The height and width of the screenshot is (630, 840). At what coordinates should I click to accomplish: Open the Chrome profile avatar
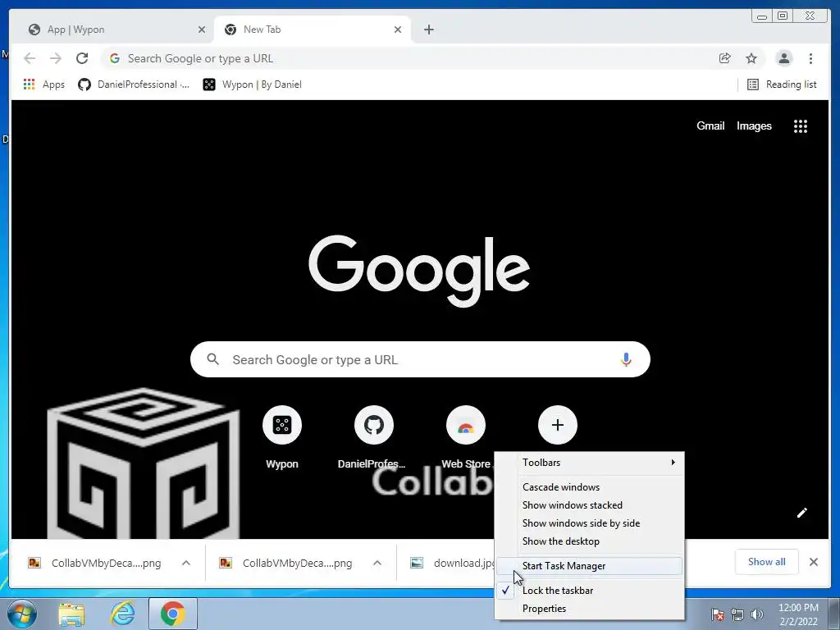point(783,58)
